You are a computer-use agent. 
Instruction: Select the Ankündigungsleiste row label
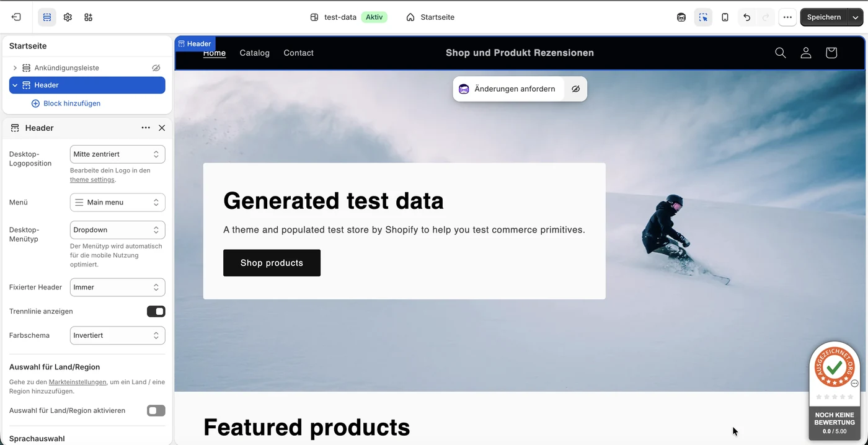tap(67, 68)
